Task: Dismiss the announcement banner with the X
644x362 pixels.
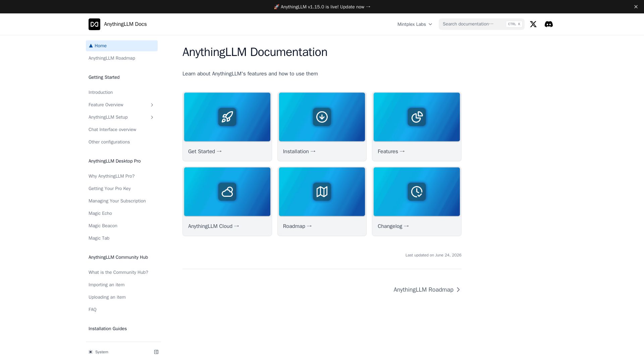Action: 636,7
